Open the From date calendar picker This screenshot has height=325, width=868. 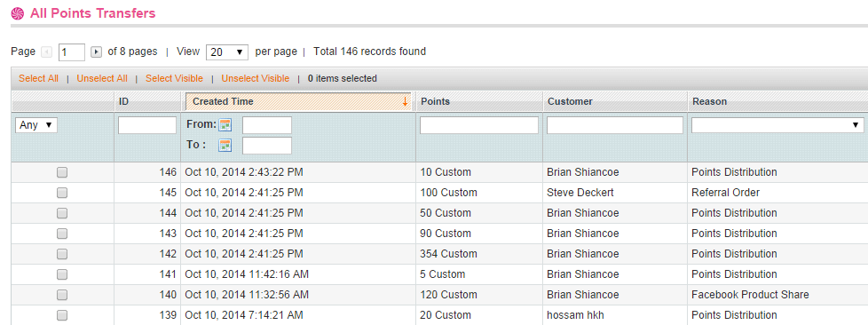point(225,125)
